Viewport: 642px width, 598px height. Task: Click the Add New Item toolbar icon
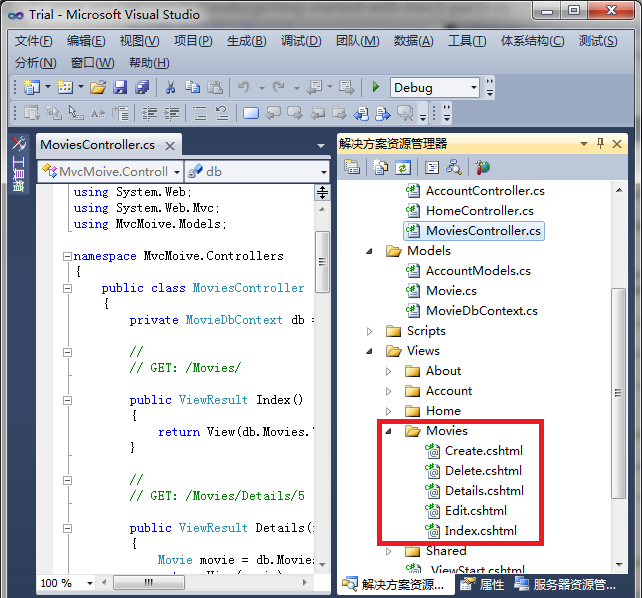click(65, 87)
